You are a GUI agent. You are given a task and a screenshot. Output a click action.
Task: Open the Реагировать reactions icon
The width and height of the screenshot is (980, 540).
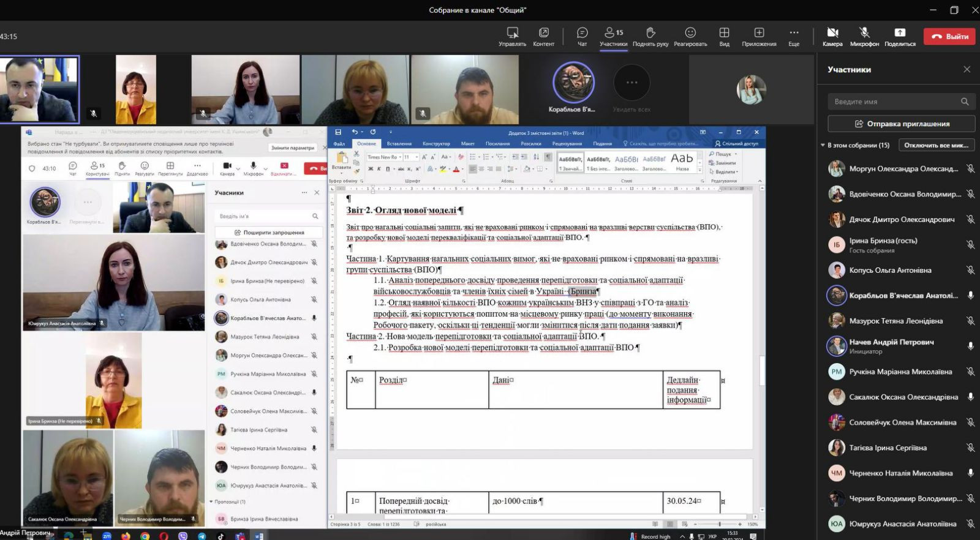point(690,36)
